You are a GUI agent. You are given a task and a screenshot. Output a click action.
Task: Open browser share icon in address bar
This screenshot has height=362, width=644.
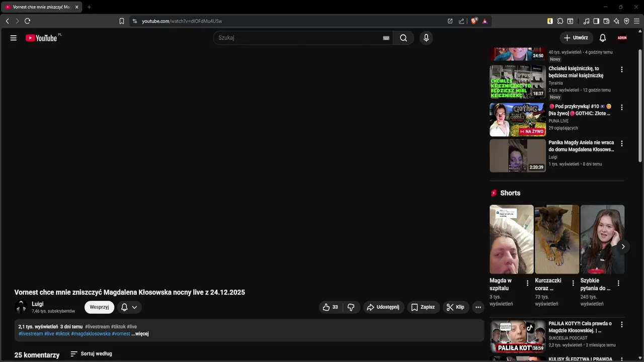pos(461,21)
